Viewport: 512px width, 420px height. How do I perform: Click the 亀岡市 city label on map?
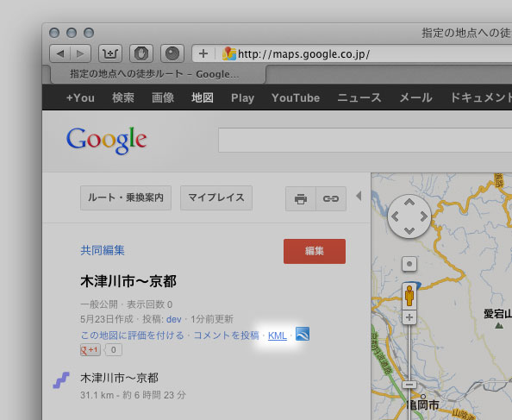[423, 405]
